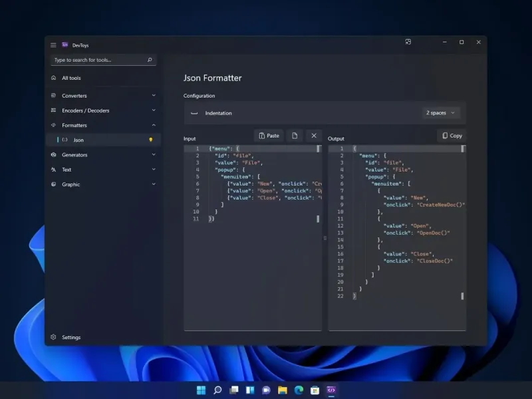
Task: Click the Json braces icon
Action: click(x=65, y=140)
